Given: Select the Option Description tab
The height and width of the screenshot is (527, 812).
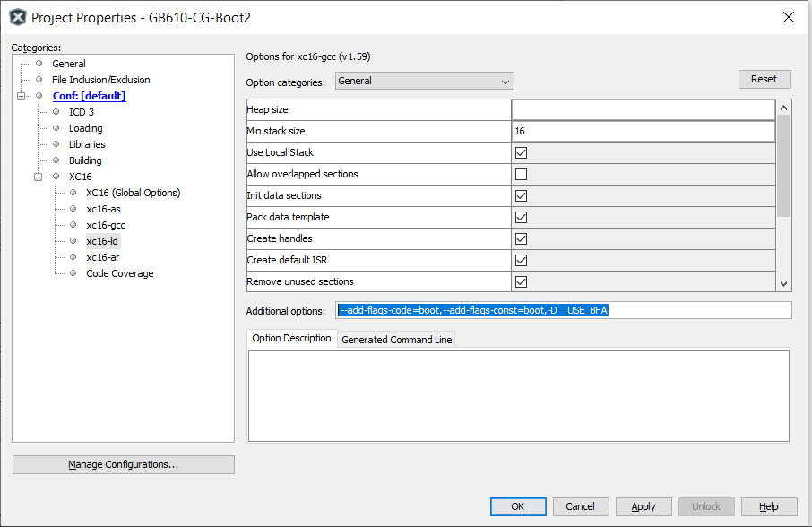Looking at the screenshot, I should (x=291, y=339).
